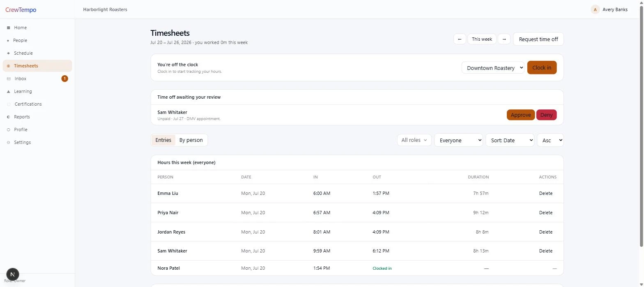
Task: Click the 7h 57m duration cell
Action: pos(481,193)
